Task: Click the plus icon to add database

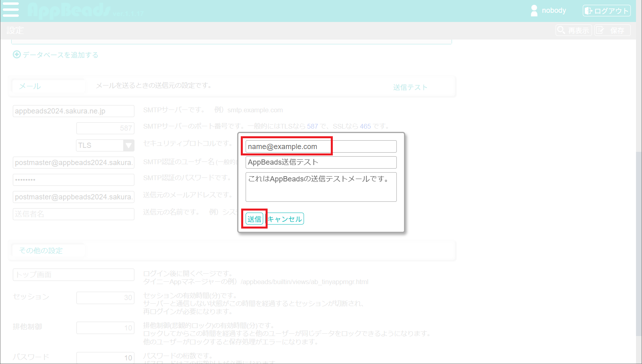Action: point(17,55)
